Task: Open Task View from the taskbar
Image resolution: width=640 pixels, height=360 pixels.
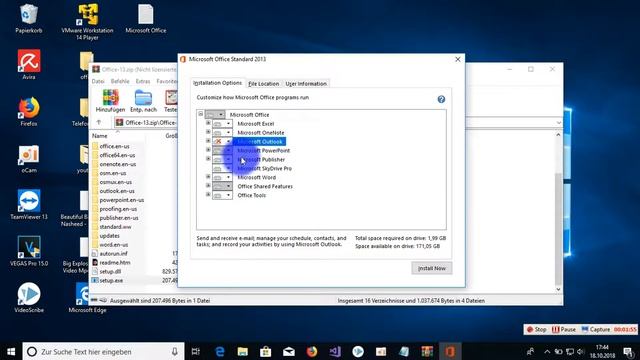Action: coord(196,351)
